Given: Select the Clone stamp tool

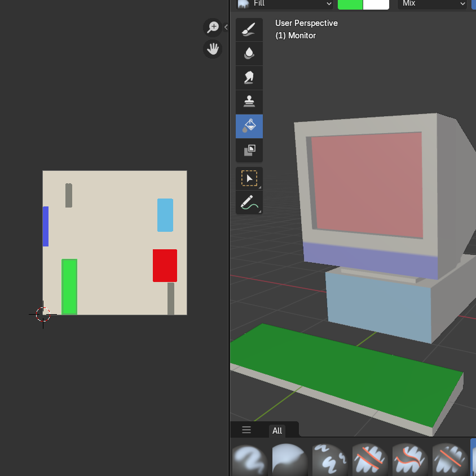Looking at the screenshot, I should (x=249, y=102).
